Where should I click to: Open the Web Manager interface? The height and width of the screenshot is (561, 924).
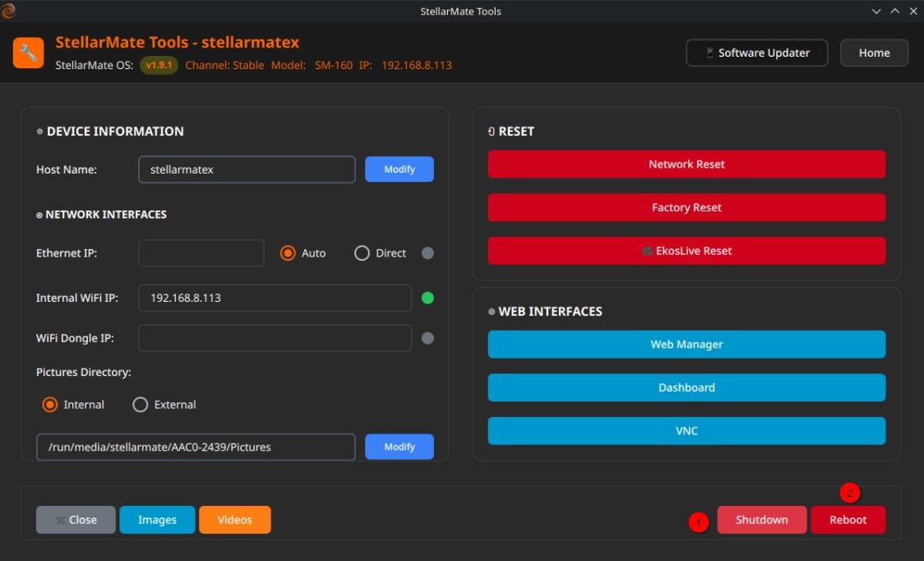686,345
